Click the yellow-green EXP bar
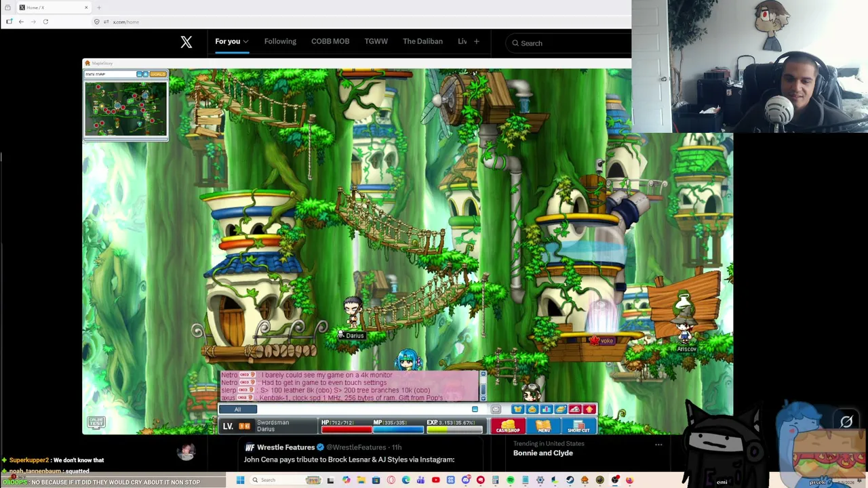The width and height of the screenshot is (868, 488). click(453, 428)
